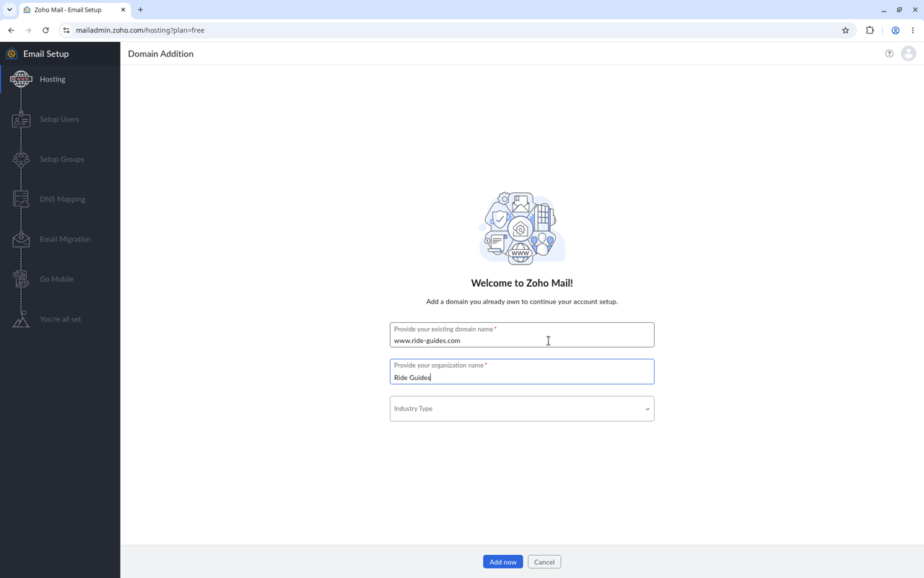
Task: Close the Zoho Mail browser tab
Action: [123, 10]
